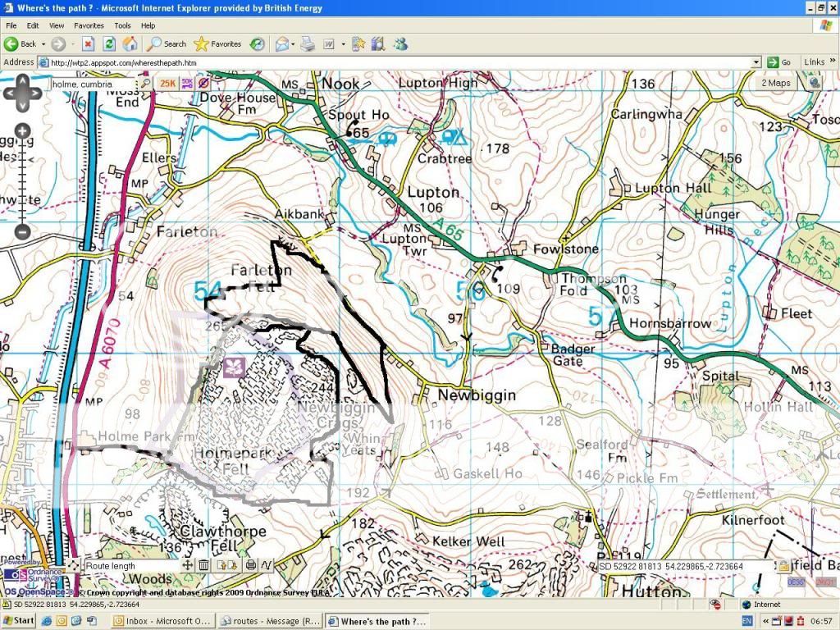Click the Edit with Word icon
The image size is (840, 630).
[329, 44]
